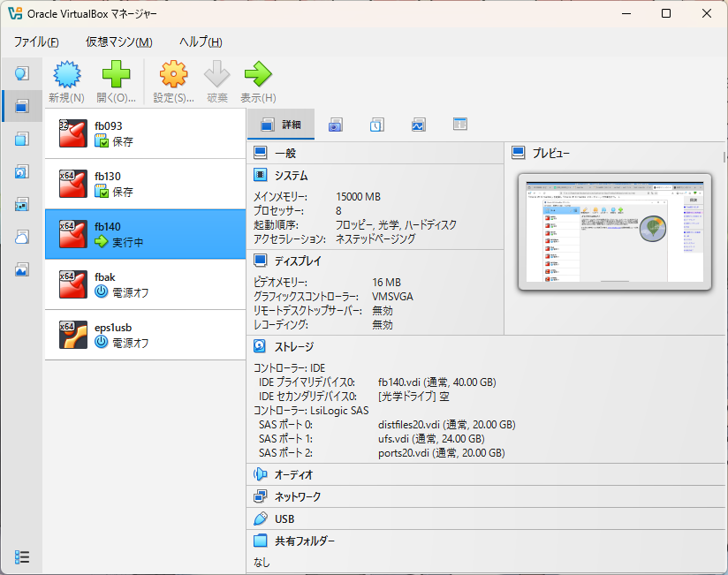The image size is (728, 575).
Task: Click the レコーディング: recording label
Action: coord(280,324)
